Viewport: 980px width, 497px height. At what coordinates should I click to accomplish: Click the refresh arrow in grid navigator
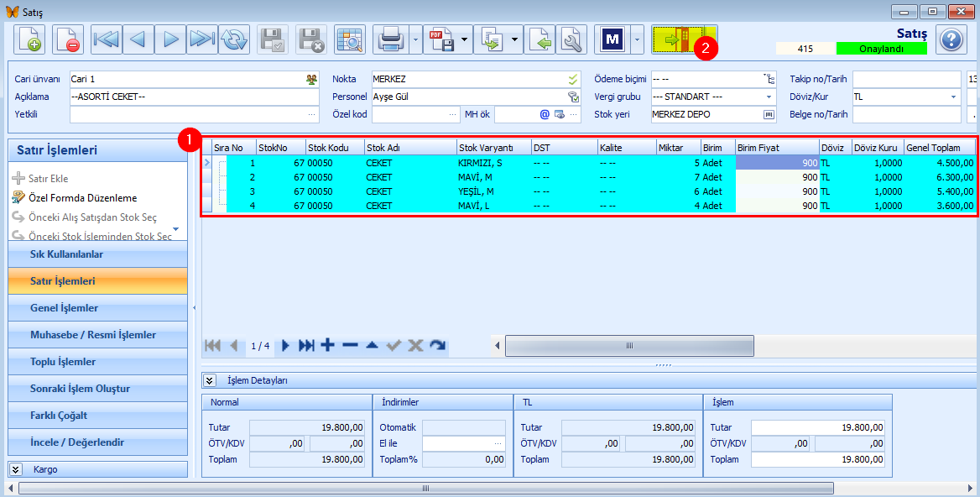pos(437,345)
